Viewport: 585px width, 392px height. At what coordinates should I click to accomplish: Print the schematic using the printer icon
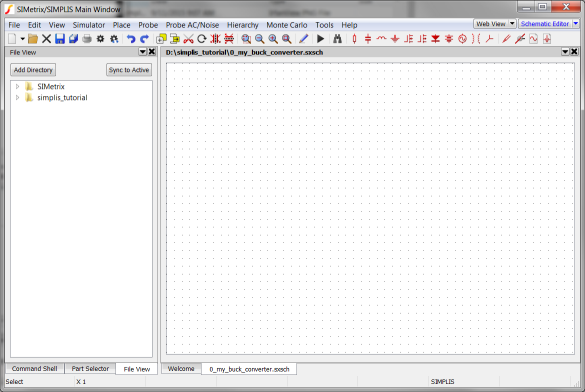tap(87, 39)
